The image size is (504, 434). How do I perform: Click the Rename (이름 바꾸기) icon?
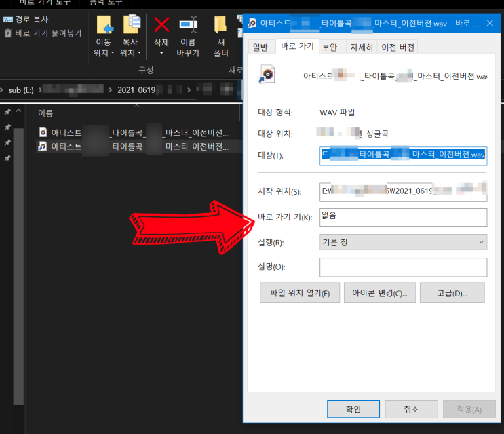189,24
